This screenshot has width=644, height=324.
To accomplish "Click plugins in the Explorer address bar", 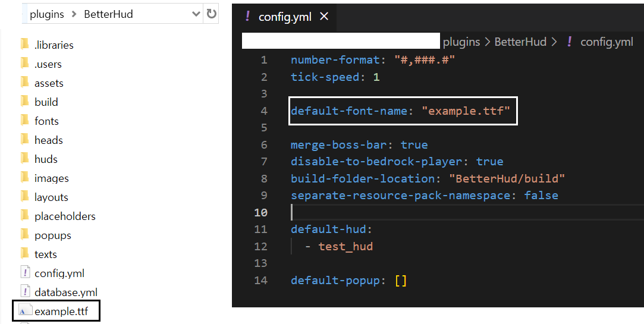I will point(47,14).
